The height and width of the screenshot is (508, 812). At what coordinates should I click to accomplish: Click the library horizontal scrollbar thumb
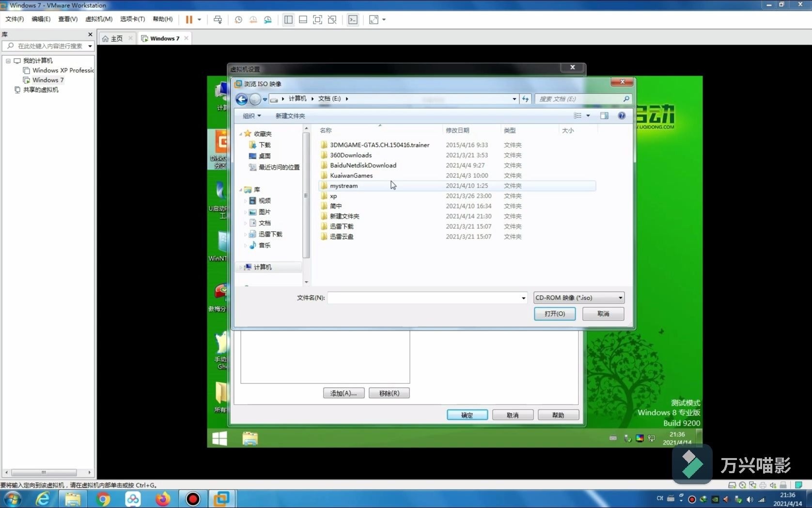click(x=44, y=472)
